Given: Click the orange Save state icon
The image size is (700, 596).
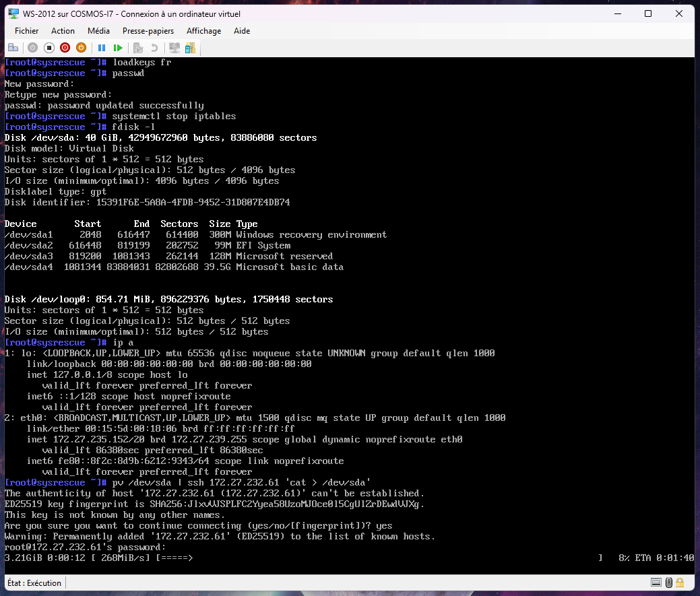Looking at the screenshot, I should pyautogui.click(x=81, y=48).
